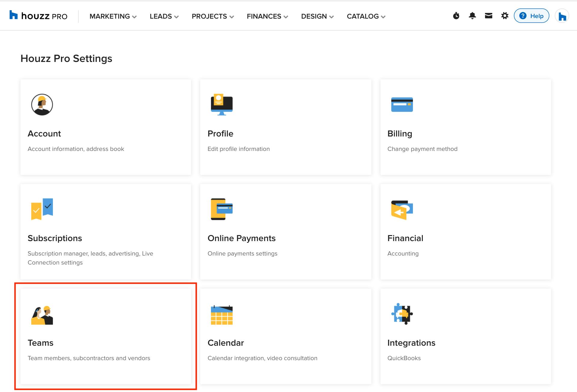Expand the Finances menu
Screen dimensions: 577x392
267,16
